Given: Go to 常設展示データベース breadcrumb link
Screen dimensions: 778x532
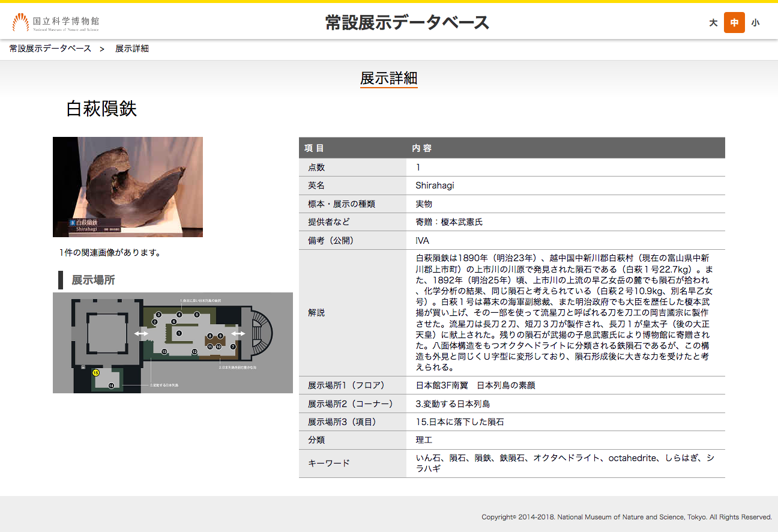Looking at the screenshot, I should pyautogui.click(x=50, y=49).
